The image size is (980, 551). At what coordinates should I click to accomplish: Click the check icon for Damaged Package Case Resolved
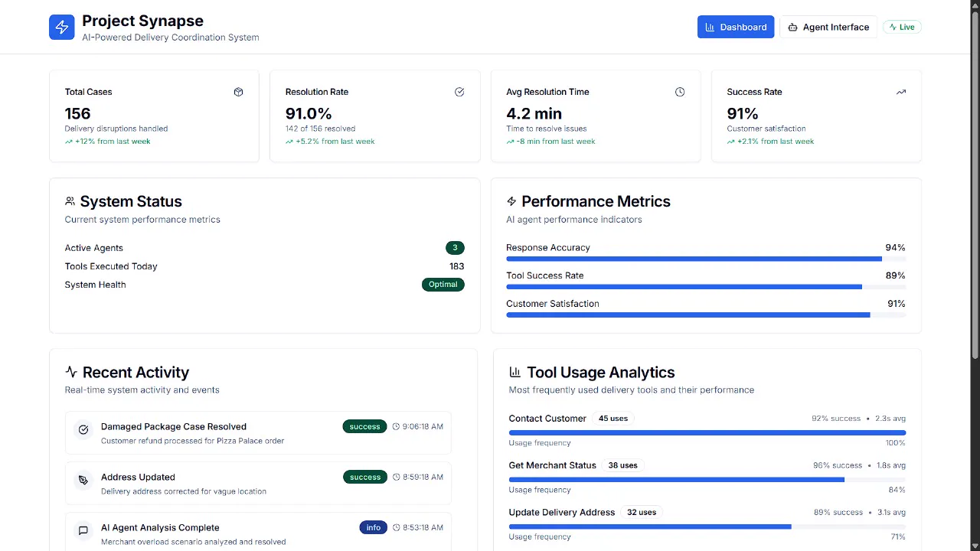[83, 430]
